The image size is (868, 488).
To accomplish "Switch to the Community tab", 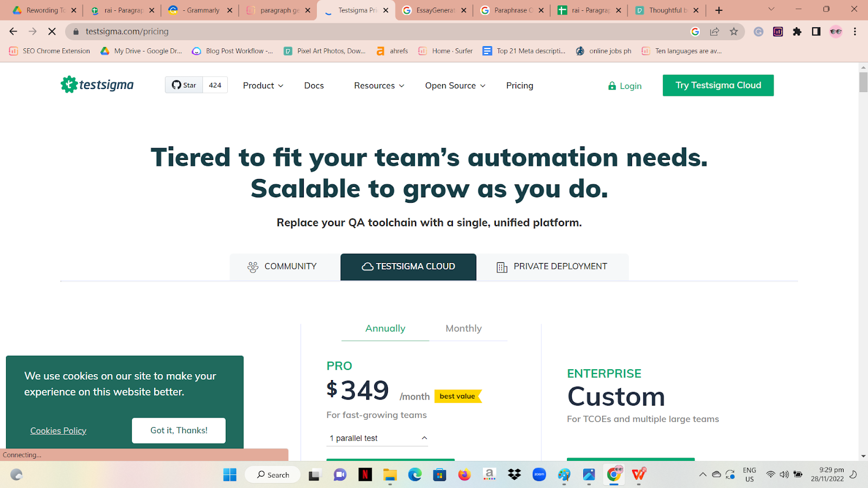I will [285, 267].
